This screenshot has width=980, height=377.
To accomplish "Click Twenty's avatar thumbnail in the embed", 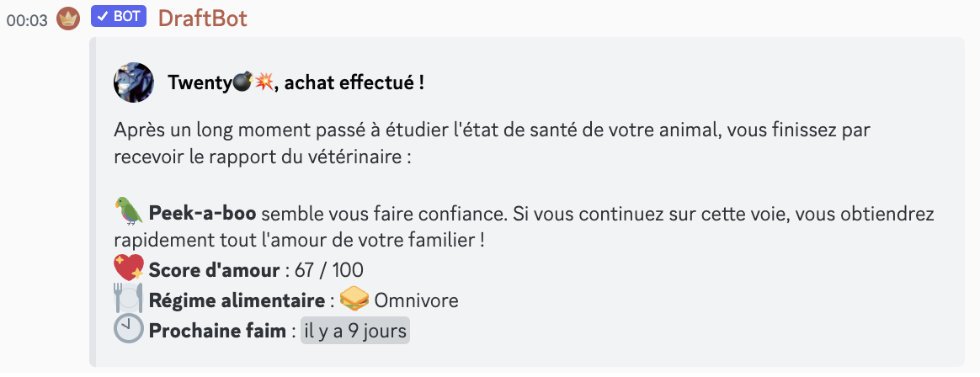I will [x=134, y=82].
